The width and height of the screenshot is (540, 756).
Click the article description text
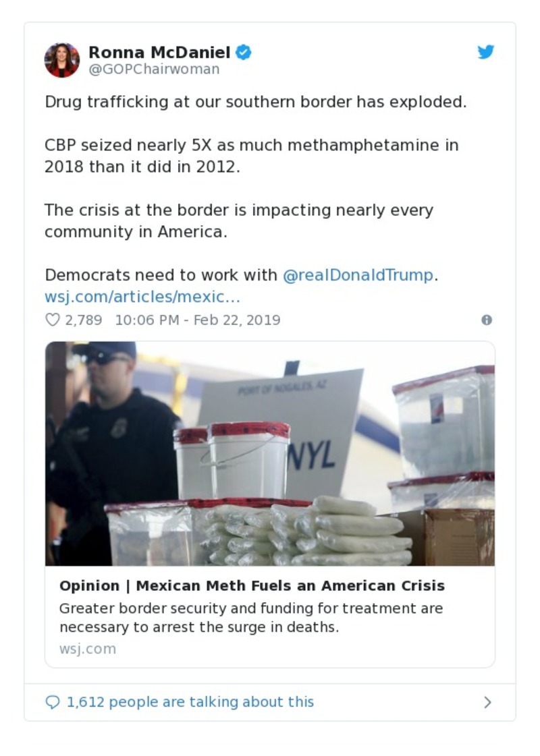tap(250, 617)
